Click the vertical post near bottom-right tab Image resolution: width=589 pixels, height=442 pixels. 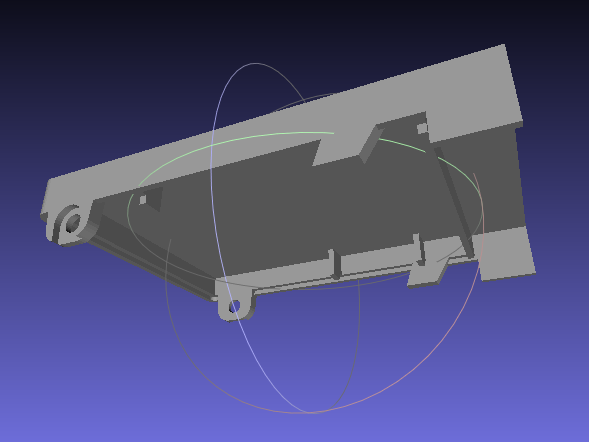click(x=419, y=249)
